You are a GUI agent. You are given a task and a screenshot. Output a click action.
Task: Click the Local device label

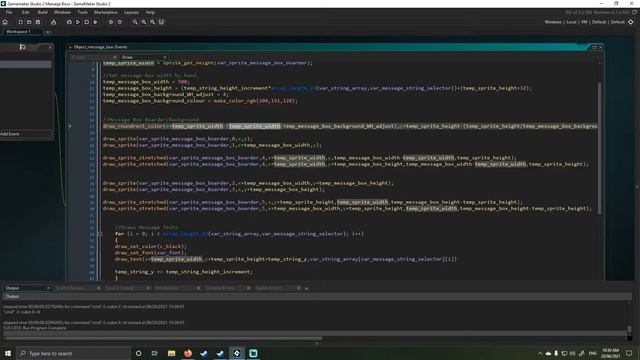coord(571,22)
